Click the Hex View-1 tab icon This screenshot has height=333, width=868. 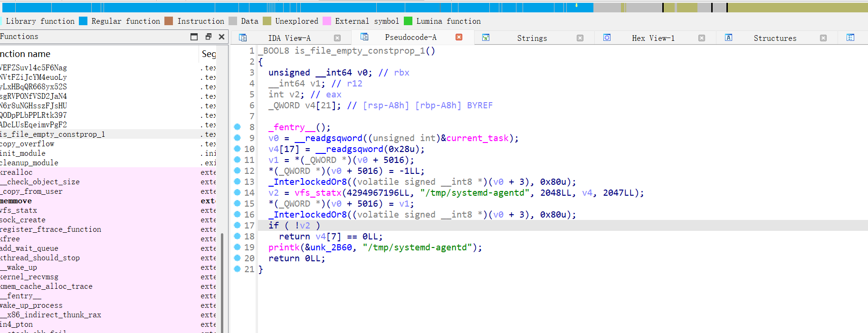607,38
